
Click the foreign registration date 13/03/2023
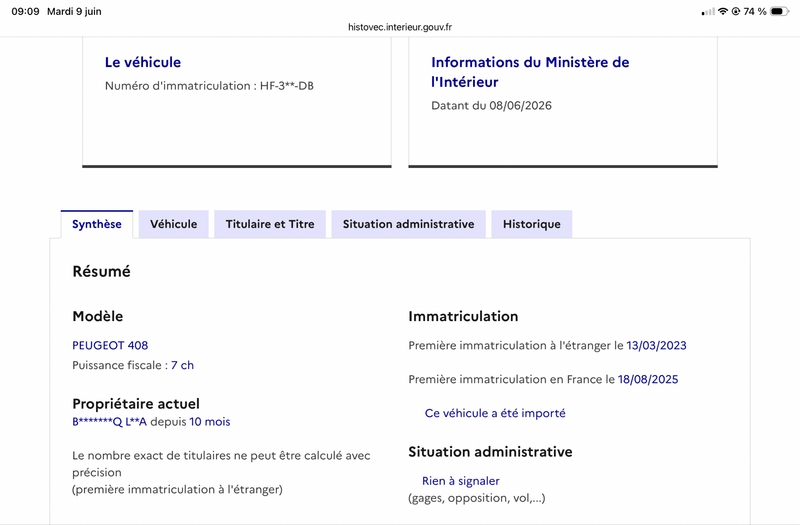pyautogui.click(x=657, y=345)
